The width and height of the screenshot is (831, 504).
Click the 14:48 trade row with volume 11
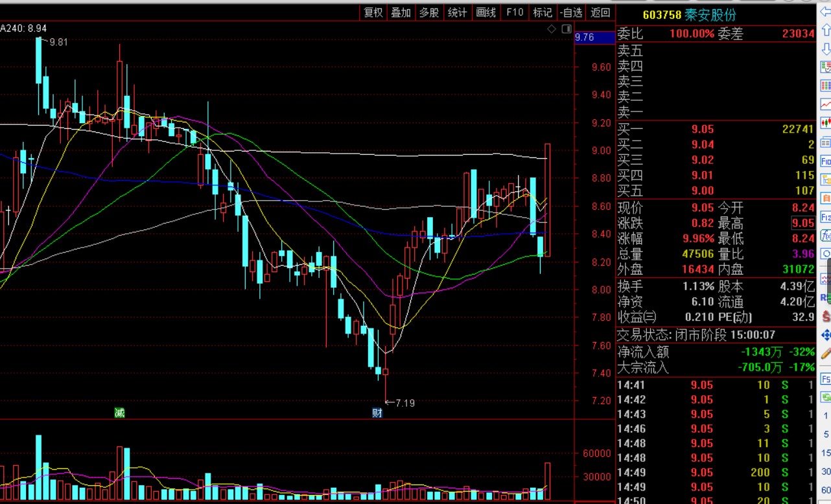(x=716, y=443)
